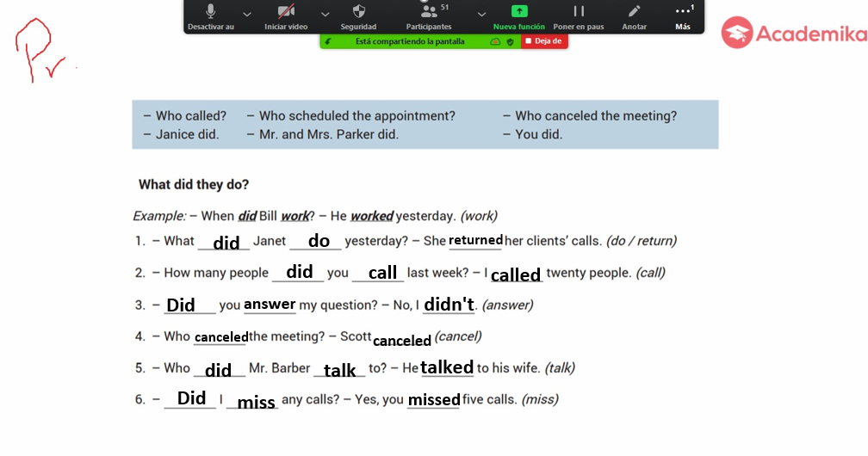Click the hint '(do / return)' in italics
Viewport: 868px width, 456px height.
coord(642,241)
